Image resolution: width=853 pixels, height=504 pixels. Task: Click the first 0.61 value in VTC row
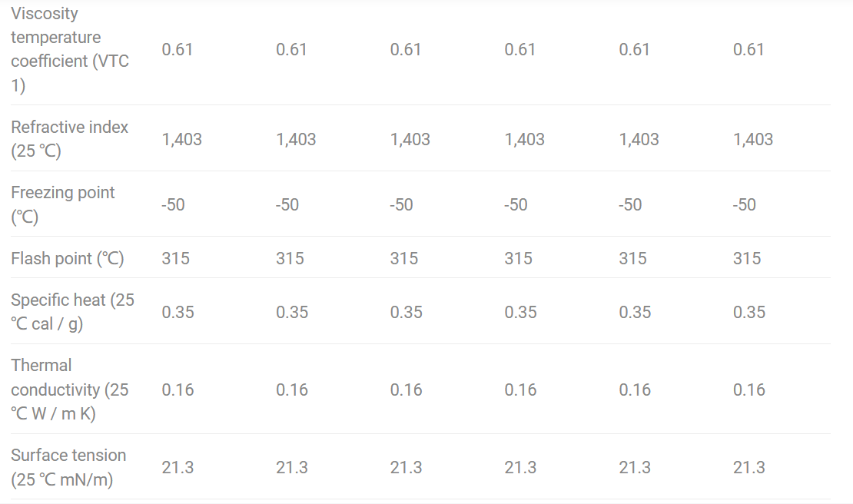[x=178, y=49]
